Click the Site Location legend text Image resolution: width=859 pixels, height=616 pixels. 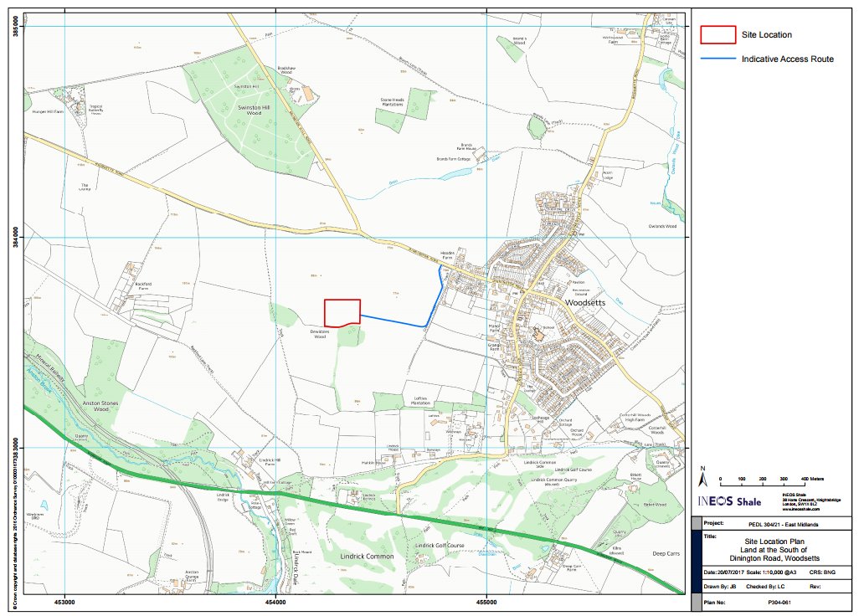(x=765, y=34)
